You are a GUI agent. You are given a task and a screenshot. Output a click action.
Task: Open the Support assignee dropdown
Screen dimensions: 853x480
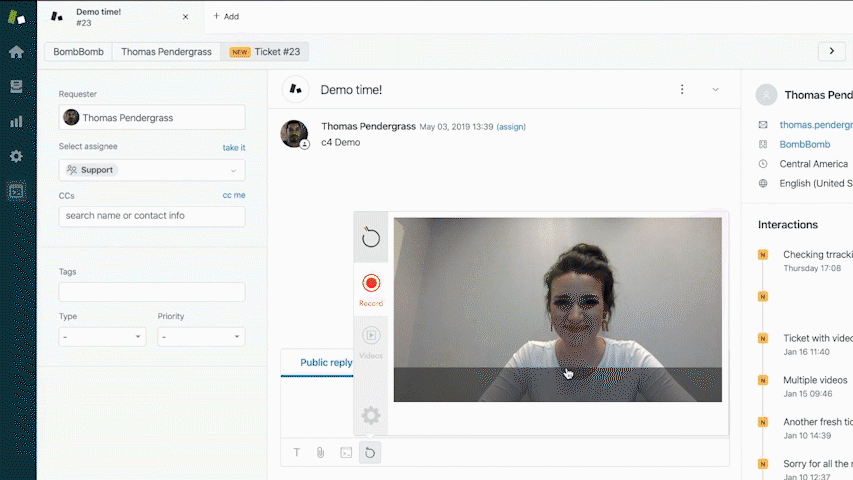pyautogui.click(x=152, y=170)
